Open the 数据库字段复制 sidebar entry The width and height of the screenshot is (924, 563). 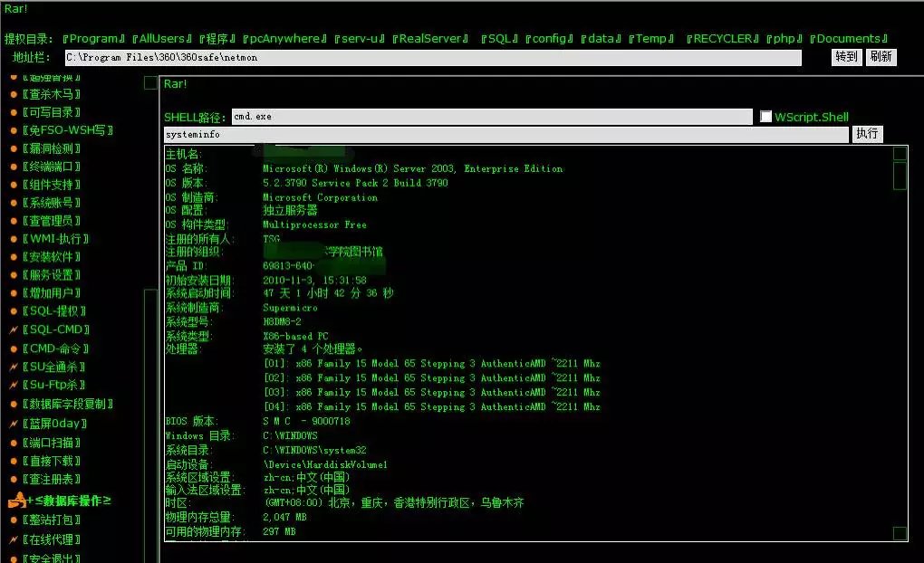click(x=68, y=404)
